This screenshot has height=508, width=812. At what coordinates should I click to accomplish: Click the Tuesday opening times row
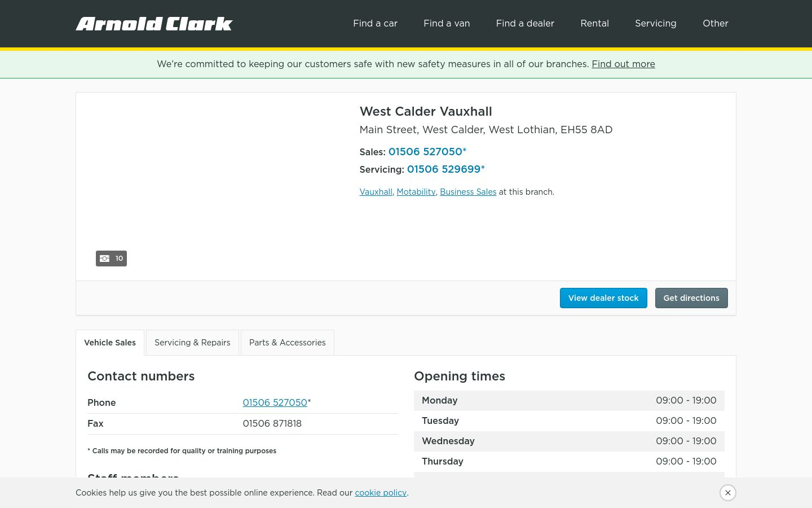click(569, 421)
